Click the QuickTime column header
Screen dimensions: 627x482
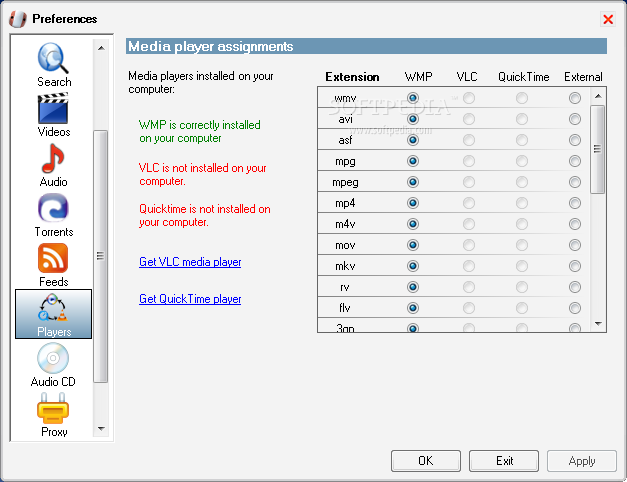[x=523, y=77]
